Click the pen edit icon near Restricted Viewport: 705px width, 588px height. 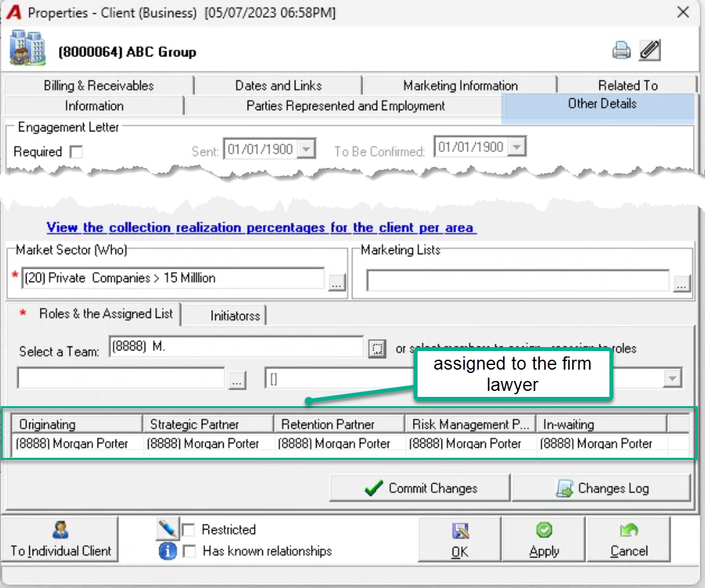pyautogui.click(x=167, y=529)
